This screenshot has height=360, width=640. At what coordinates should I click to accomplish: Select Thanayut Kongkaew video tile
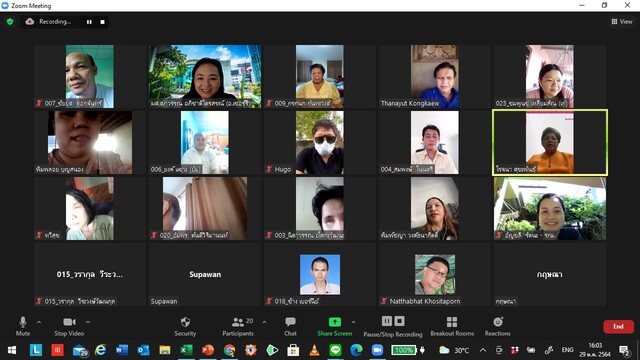434,76
